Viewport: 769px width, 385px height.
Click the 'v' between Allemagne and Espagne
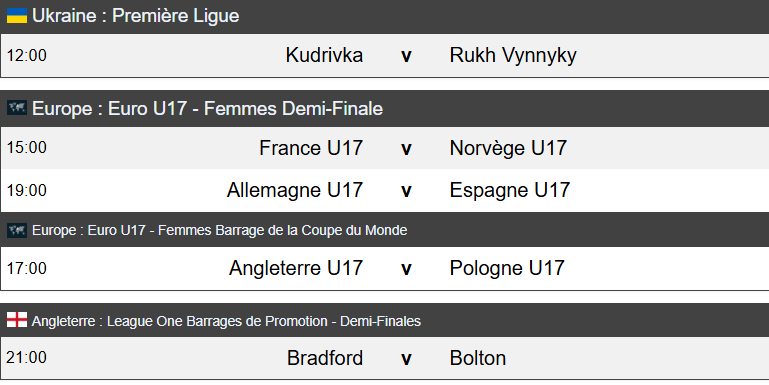(406, 191)
